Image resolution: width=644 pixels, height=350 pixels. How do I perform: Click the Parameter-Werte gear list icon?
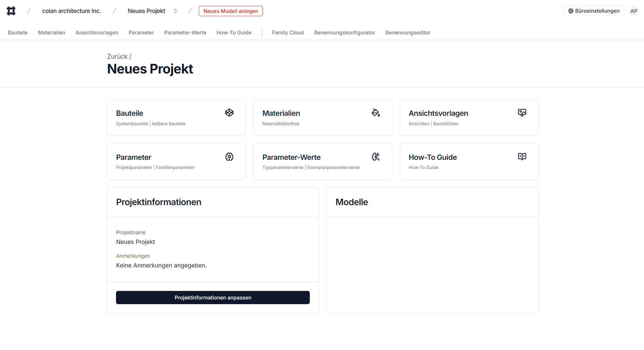tap(376, 157)
